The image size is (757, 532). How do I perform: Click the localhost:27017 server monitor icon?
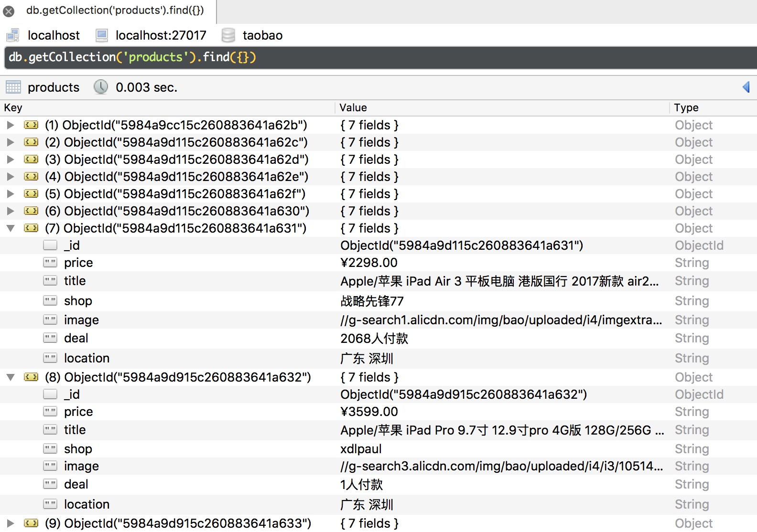101,35
